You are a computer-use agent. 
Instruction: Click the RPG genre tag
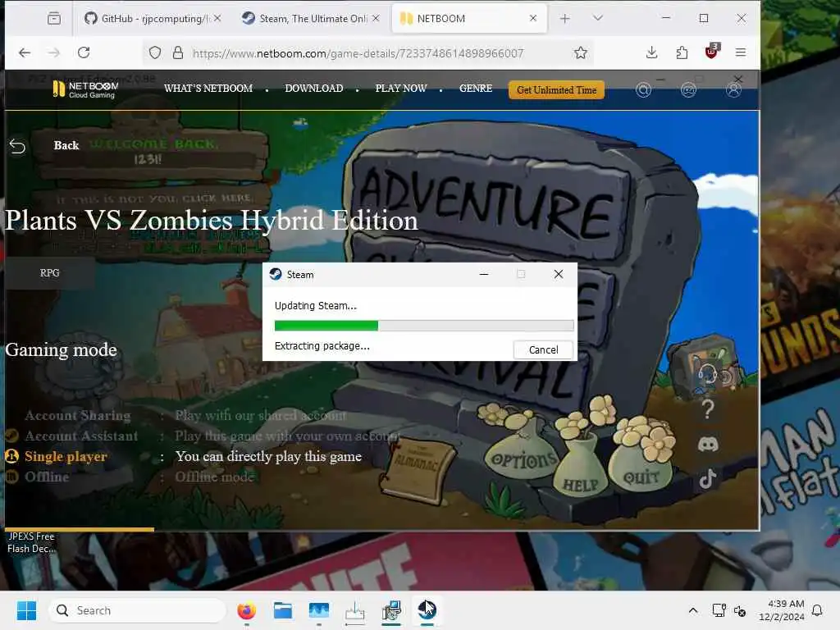pyautogui.click(x=50, y=272)
